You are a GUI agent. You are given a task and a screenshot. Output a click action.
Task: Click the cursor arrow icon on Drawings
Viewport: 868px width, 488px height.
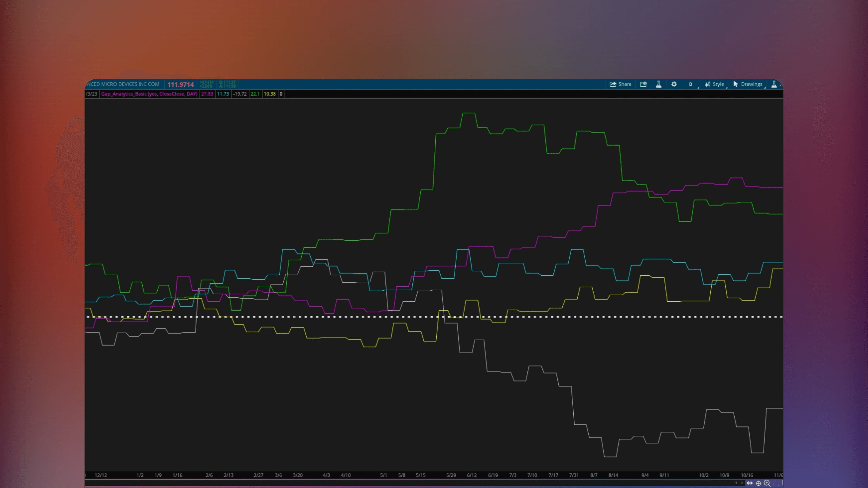[x=736, y=84]
